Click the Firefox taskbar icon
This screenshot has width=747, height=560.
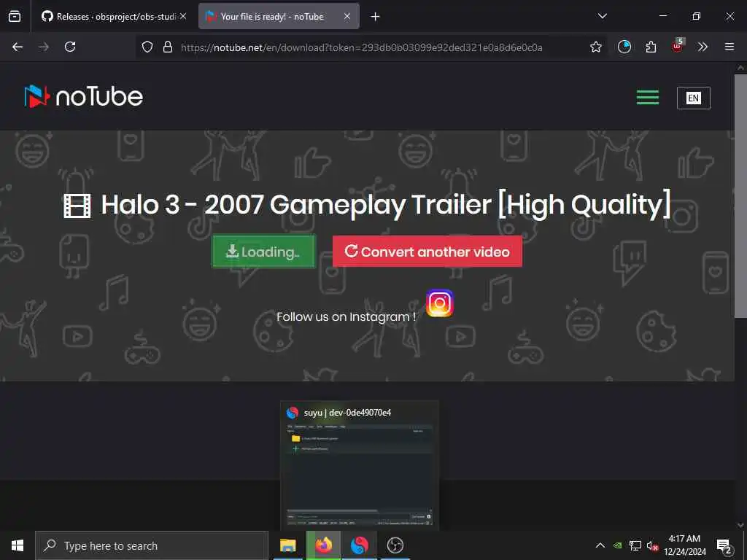323,545
